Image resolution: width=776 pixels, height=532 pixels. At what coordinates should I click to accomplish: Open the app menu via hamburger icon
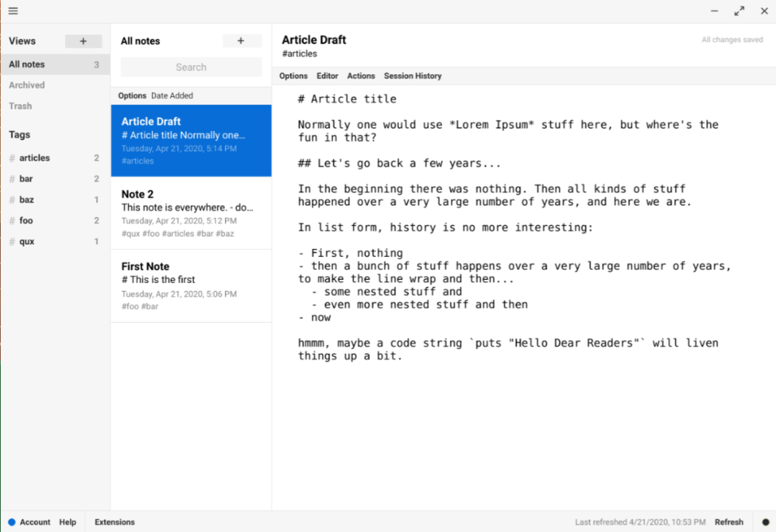pyautogui.click(x=12, y=12)
